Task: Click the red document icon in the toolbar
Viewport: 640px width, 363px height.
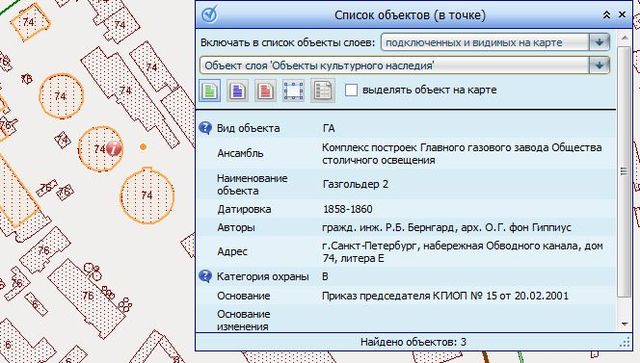Action: [x=265, y=91]
